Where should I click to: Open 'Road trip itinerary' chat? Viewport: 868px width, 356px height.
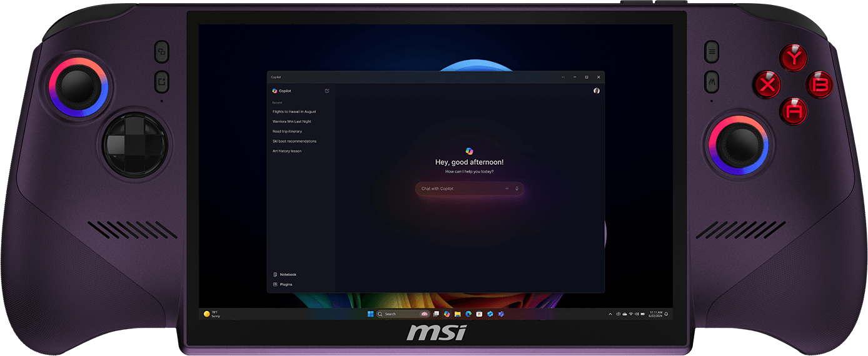click(x=287, y=131)
